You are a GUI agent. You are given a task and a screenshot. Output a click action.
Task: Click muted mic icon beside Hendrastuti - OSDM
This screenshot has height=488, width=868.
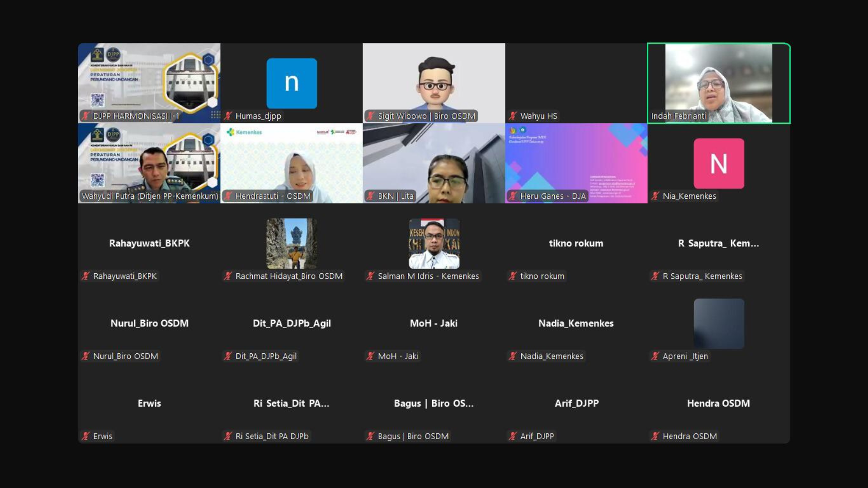pos(228,196)
